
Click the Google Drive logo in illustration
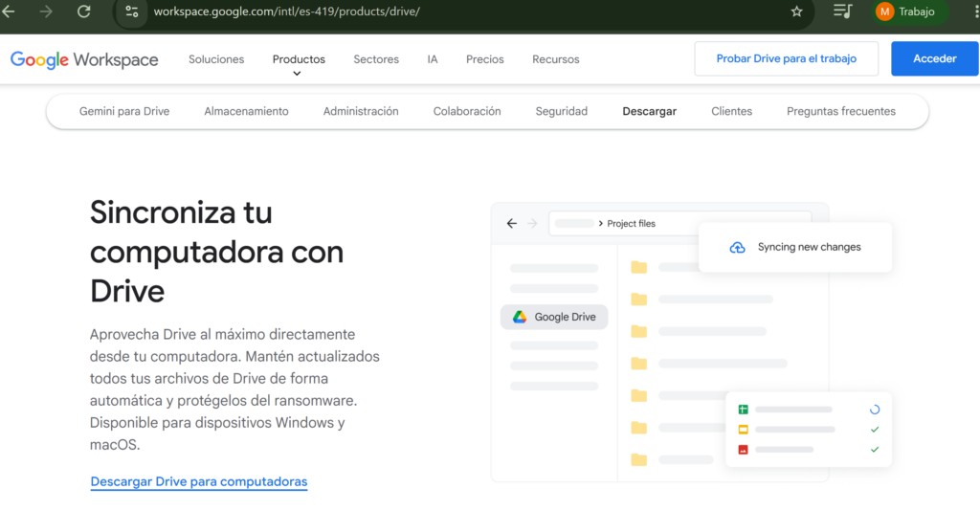520,317
